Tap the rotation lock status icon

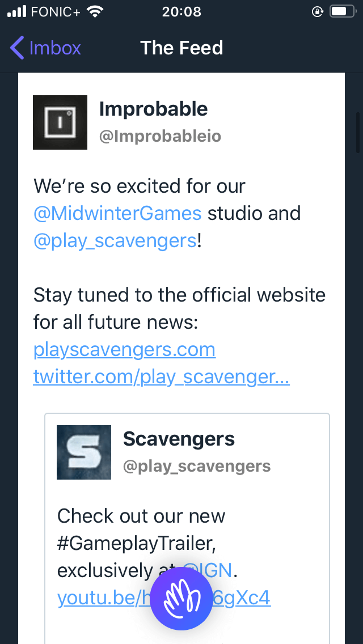coord(318,11)
